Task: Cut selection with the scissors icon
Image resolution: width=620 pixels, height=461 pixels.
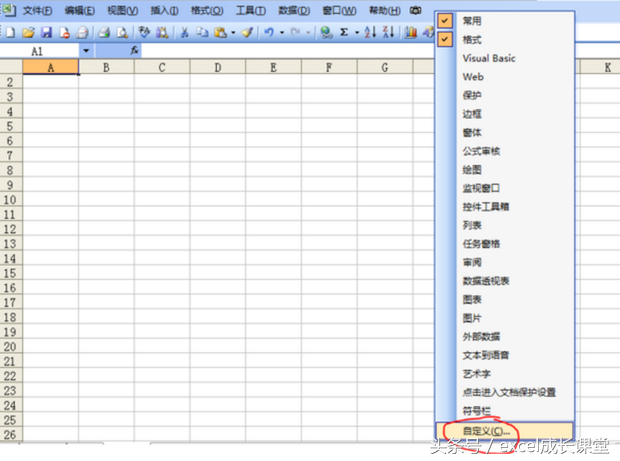Action: coord(184,32)
